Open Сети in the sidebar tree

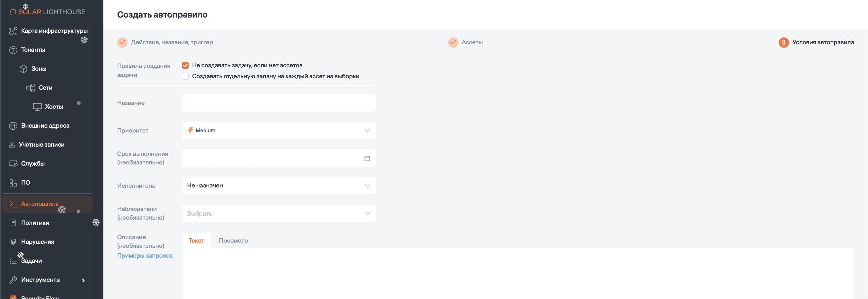pyautogui.click(x=45, y=88)
